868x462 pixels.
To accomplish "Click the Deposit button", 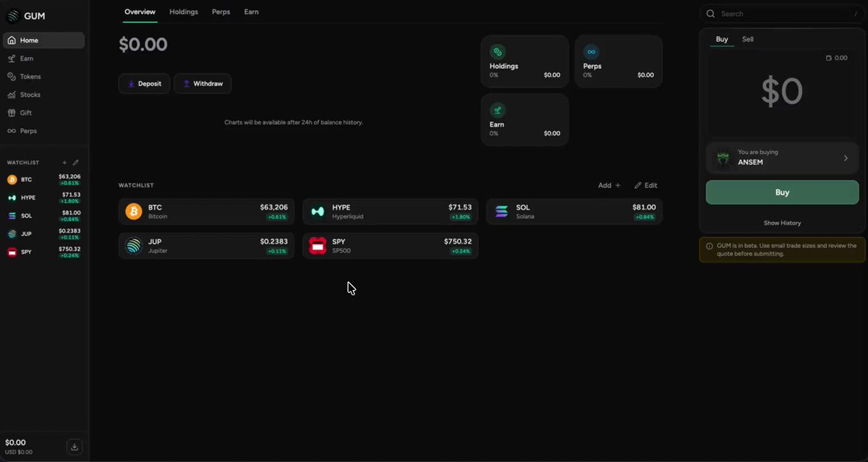I will [145, 84].
